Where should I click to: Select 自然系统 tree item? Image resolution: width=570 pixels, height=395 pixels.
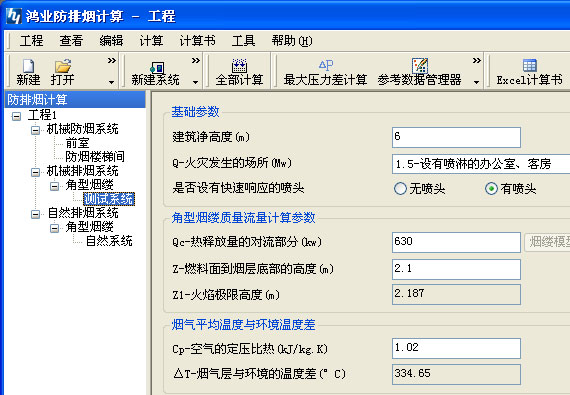109,241
